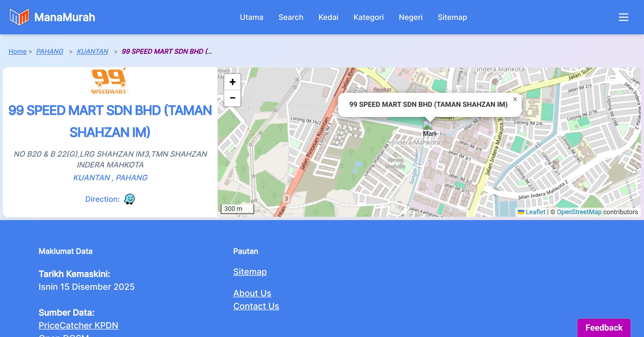Zoom out on the map
The image size is (644, 337).
point(232,98)
